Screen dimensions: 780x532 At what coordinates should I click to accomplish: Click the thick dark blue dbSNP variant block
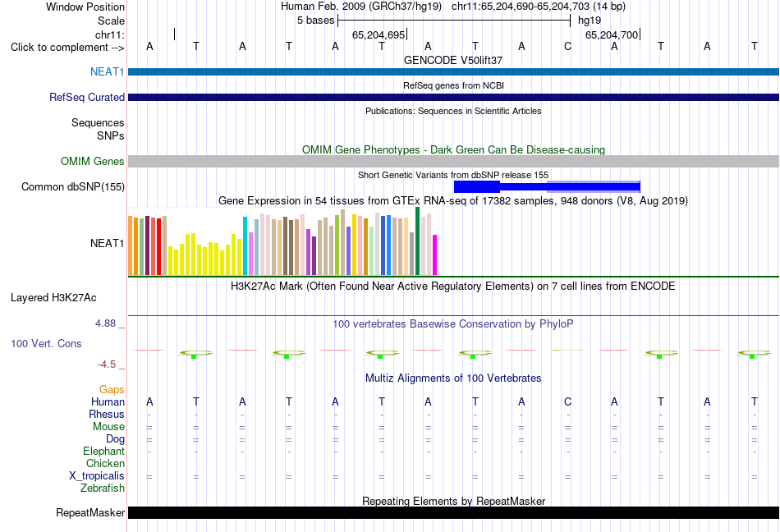(476, 187)
